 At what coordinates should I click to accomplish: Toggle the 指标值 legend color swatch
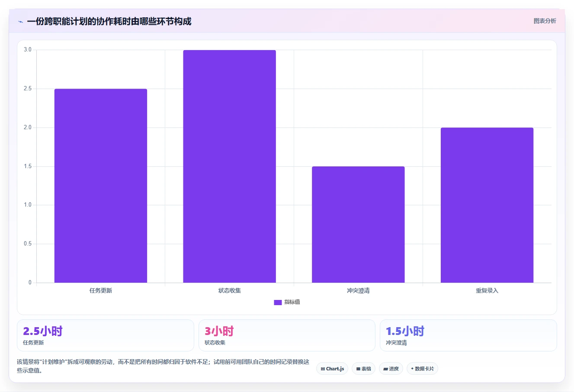point(278,303)
